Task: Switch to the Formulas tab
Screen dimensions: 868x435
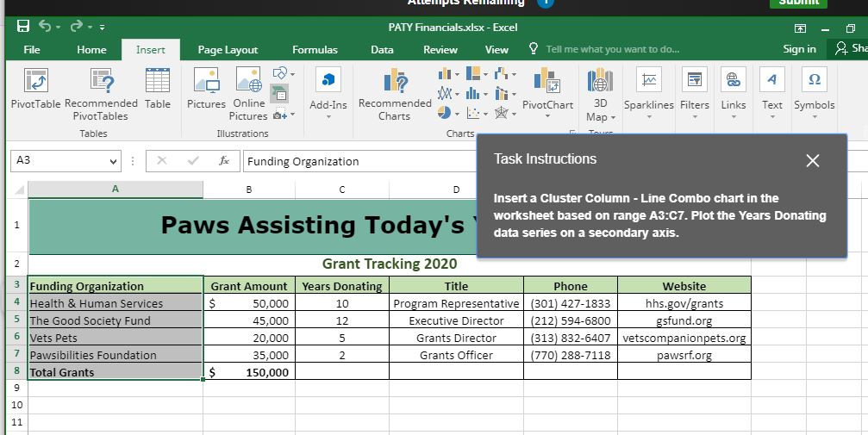Action: tap(315, 49)
